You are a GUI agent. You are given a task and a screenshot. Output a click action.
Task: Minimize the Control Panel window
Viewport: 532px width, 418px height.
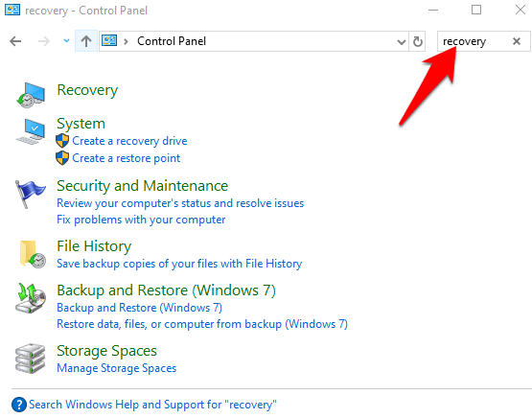(x=433, y=10)
